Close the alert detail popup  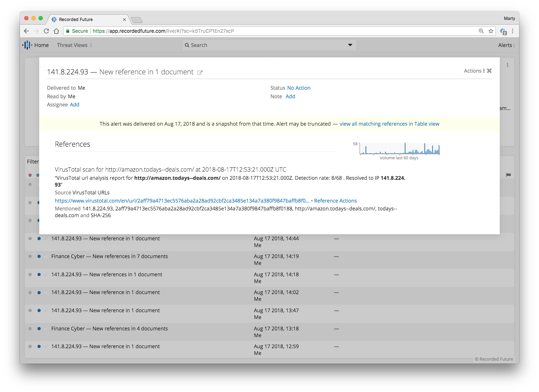coord(489,71)
